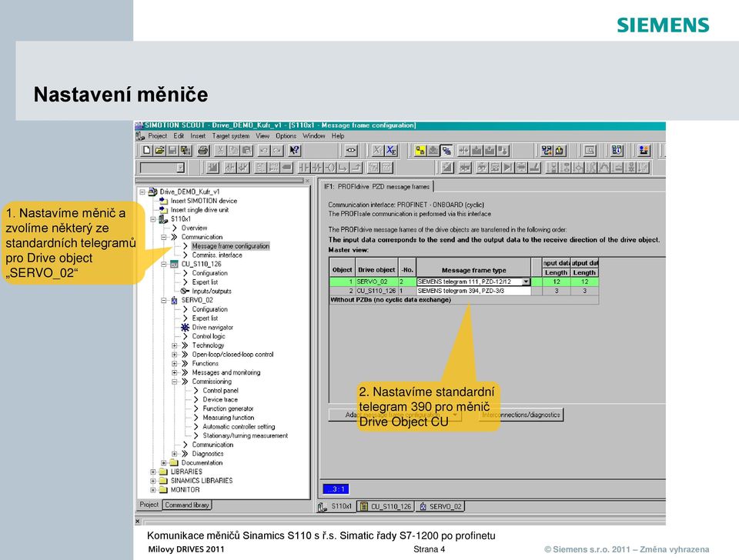This screenshot has width=739, height=560.
Task: Open the empty toolbar combo box dropdown
Action: 180,167
